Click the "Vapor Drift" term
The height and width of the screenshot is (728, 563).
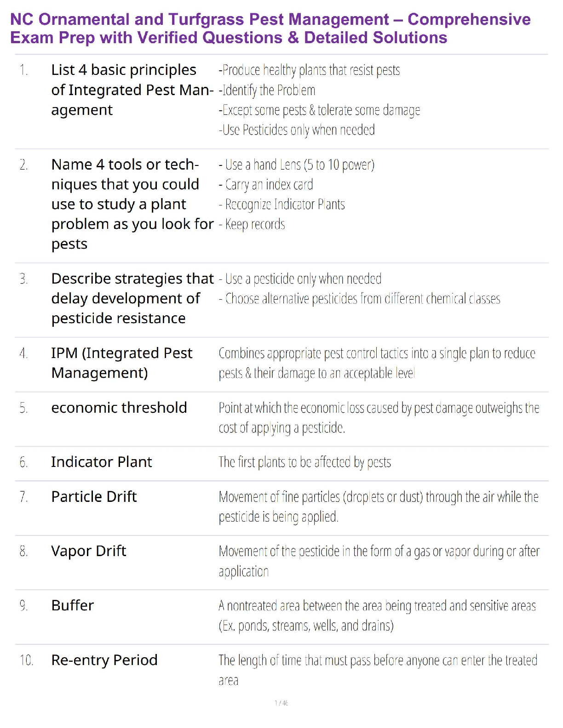[x=89, y=551]
